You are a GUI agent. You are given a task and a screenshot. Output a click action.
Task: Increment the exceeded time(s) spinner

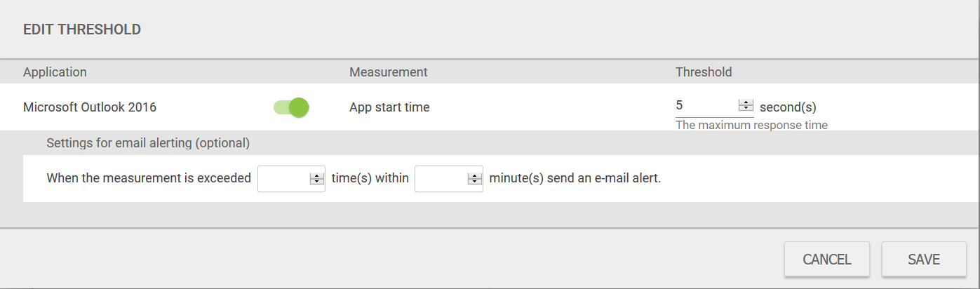click(x=316, y=175)
